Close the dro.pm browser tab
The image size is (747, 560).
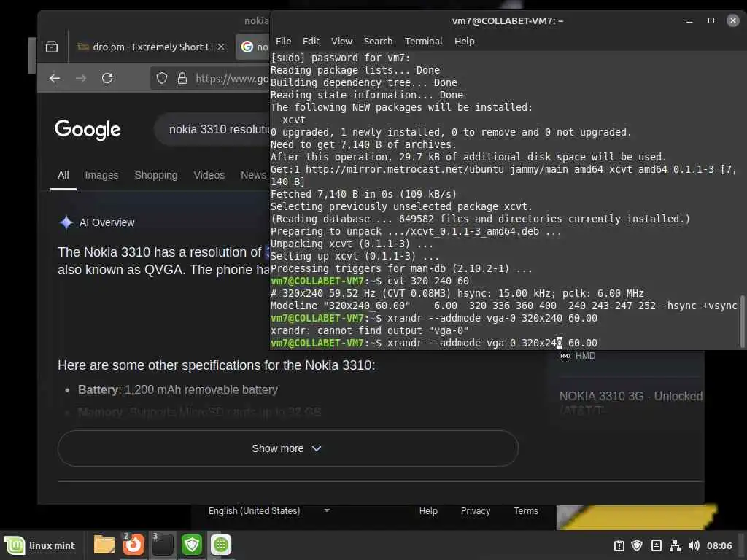click(220, 47)
